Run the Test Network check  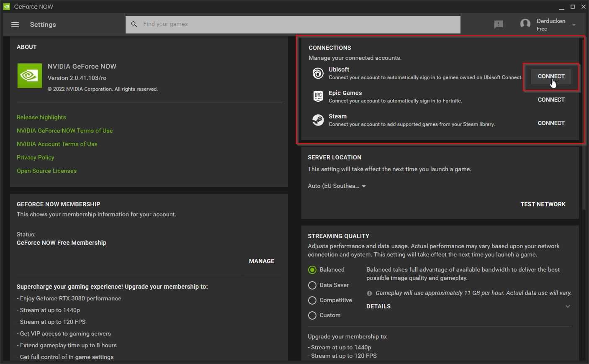click(x=543, y=205)
